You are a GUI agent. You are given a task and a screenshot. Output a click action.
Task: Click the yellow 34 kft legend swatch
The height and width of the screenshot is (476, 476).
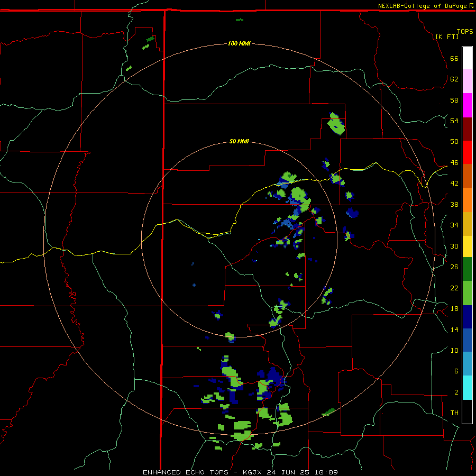pyautogui.click(x=467, y=246)
